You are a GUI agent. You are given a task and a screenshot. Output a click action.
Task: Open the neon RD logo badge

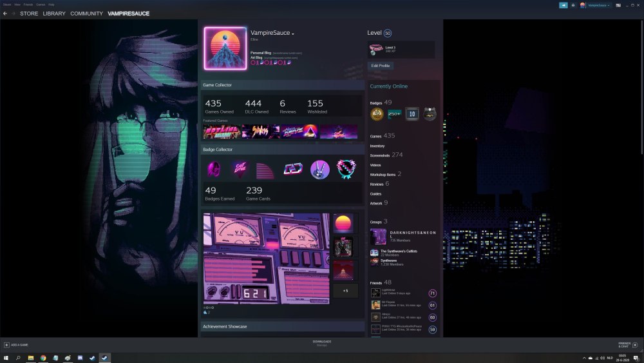[293, 169]
